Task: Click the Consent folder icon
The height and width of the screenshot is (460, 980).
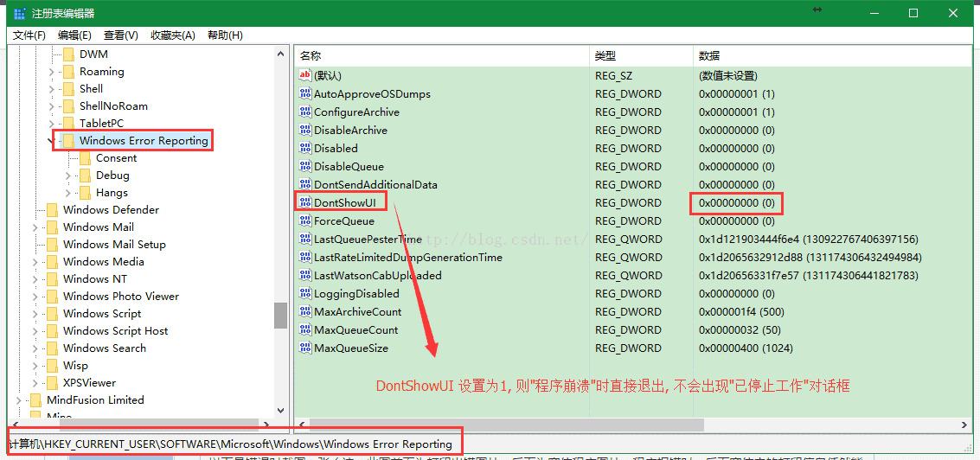Action: point(85,158)
